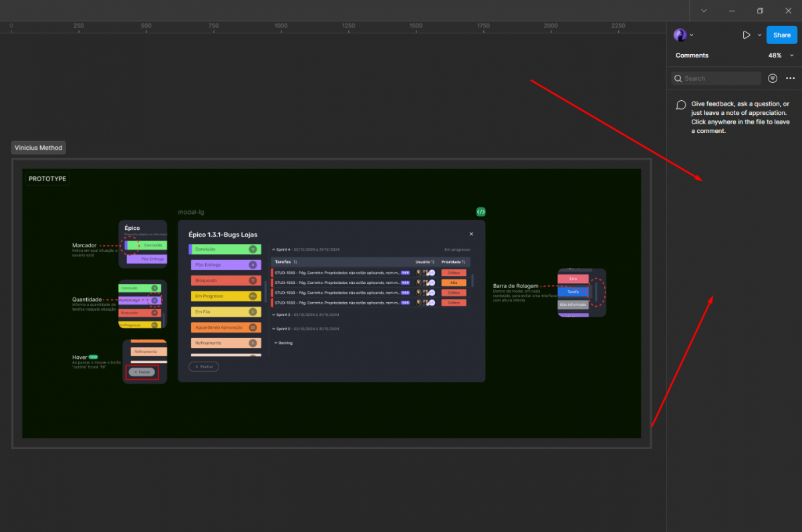This screenshot has height=532, width=802.
Task: Open the user avatar account menu
Action: click(680, 35)
